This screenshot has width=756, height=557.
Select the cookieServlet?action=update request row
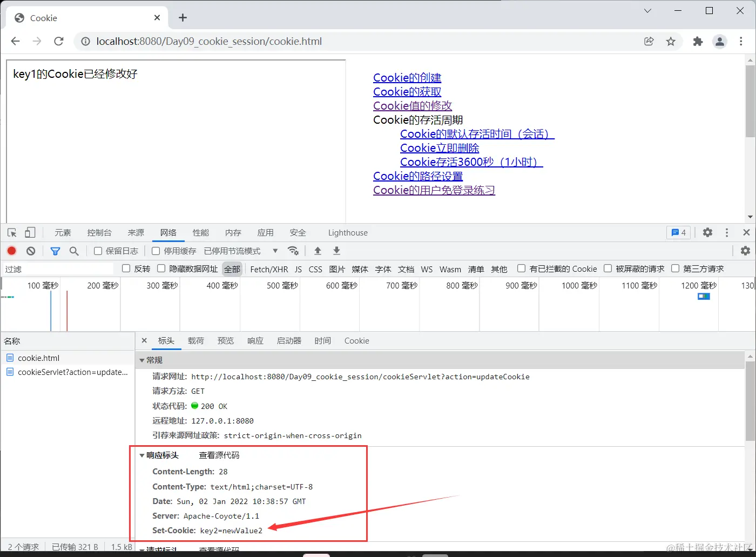(x=67, y=372)
